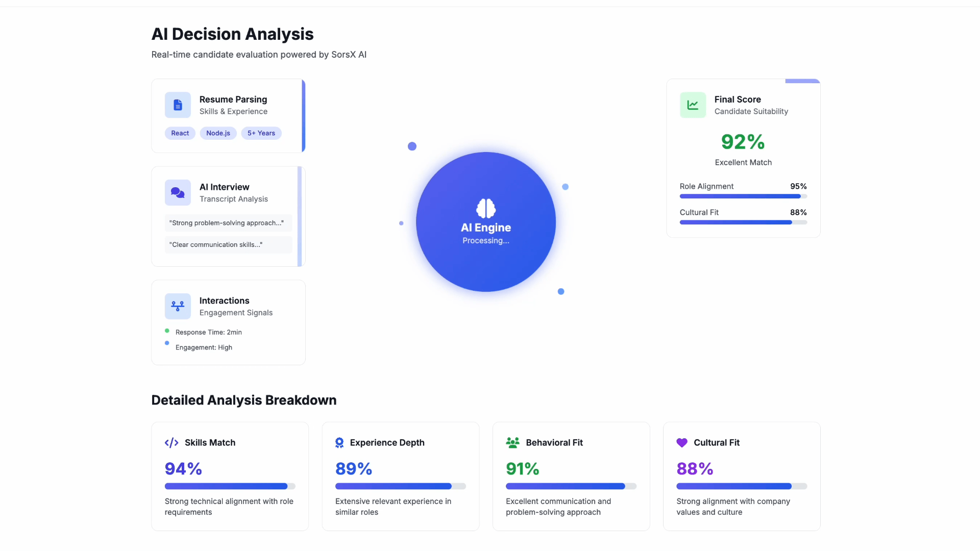Click the Role Alignment progress bar
This screenshot has height=551, width=980.
pyautogui.click(x=743, y=196)
